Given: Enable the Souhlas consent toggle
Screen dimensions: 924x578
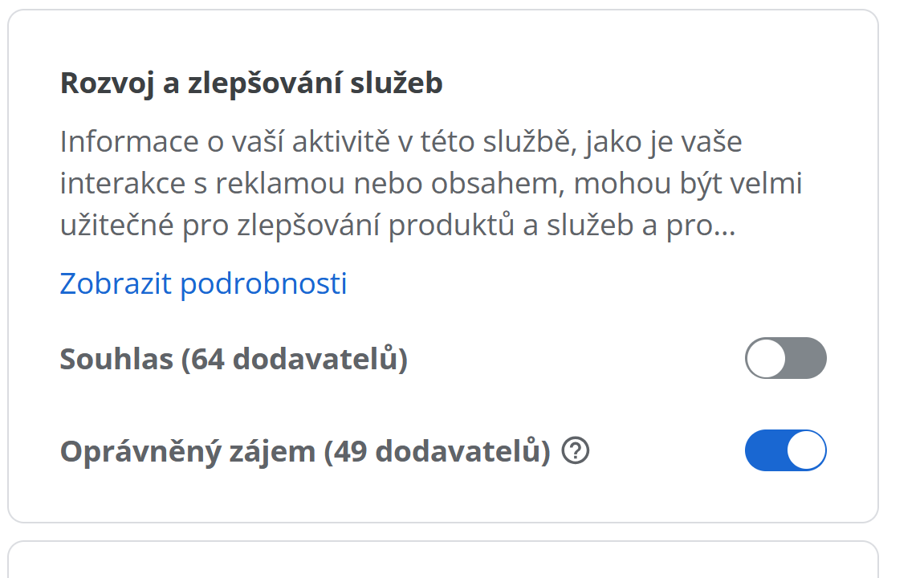Looking at the screenshot, I should click(x=785, y=358).
